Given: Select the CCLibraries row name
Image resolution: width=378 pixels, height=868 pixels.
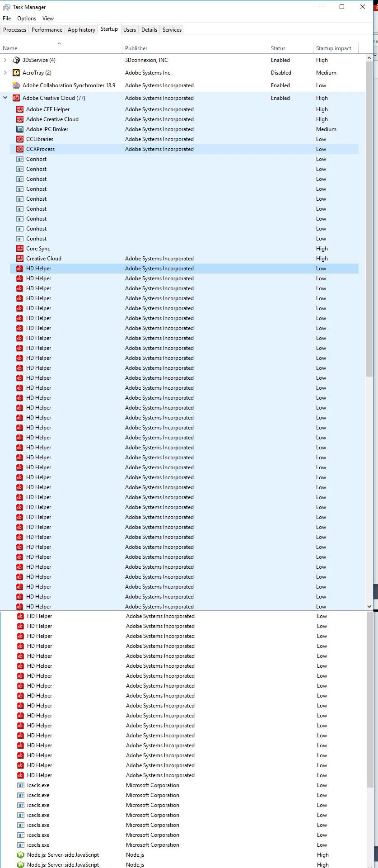Looking at the screenshot, I should [40, 139].
